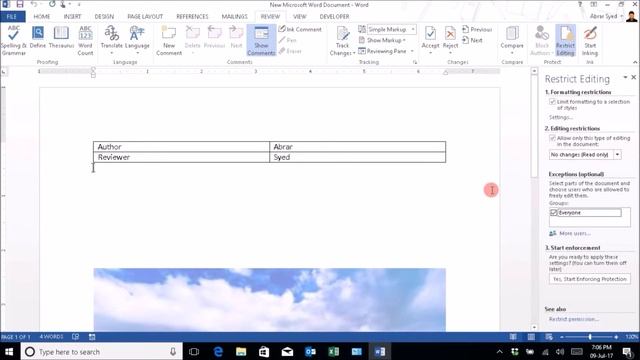Open the Translate tool

click(x=111, y=40)
